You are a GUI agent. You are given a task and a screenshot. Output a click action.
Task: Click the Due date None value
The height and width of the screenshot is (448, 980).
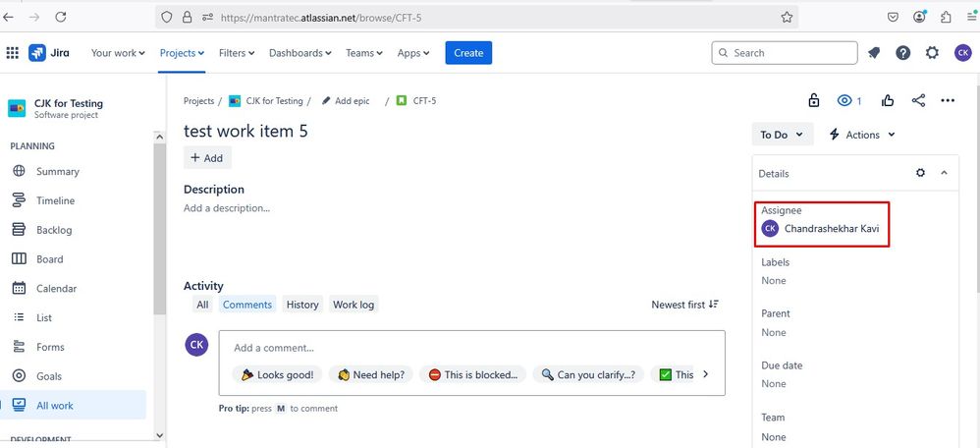(x=774, y=383)
